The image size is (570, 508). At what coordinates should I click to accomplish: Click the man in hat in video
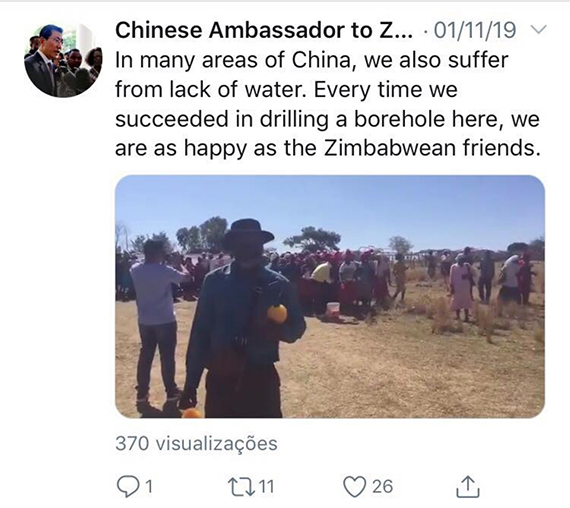click(243, 320)
